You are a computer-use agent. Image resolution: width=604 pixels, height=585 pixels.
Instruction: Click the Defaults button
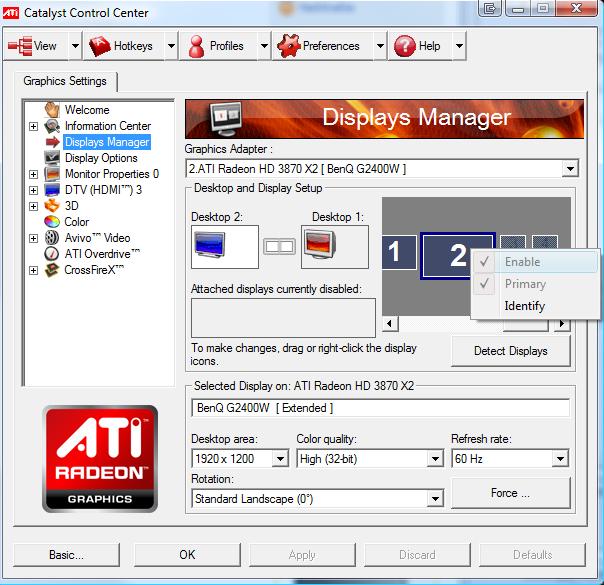pyautogui.click(x=532, y=555)
